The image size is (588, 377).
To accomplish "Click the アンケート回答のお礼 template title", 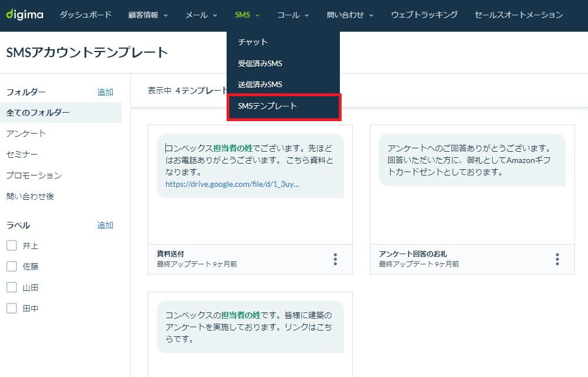I will (x=413, y=254).
